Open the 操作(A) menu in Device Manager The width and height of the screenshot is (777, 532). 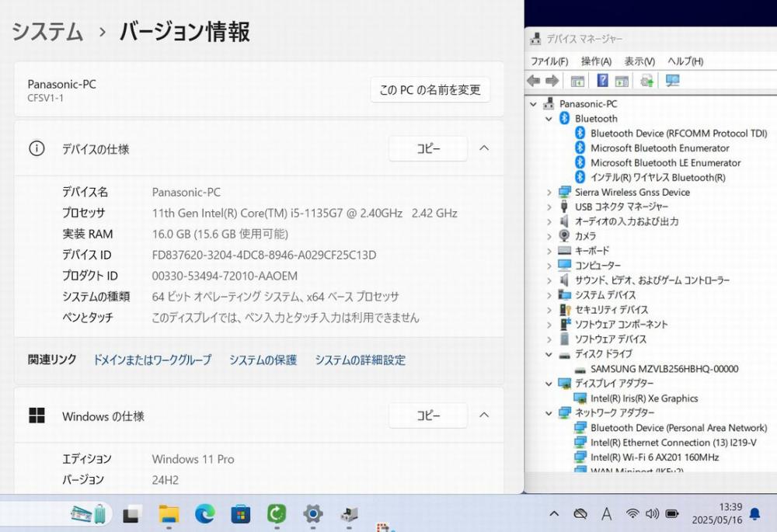[x=596, y=61]
